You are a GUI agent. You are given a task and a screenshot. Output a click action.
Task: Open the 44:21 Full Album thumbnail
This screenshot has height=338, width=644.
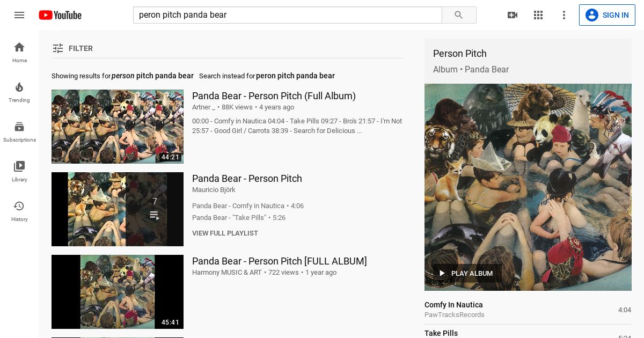pyautogui.click(x=118, y=127)
